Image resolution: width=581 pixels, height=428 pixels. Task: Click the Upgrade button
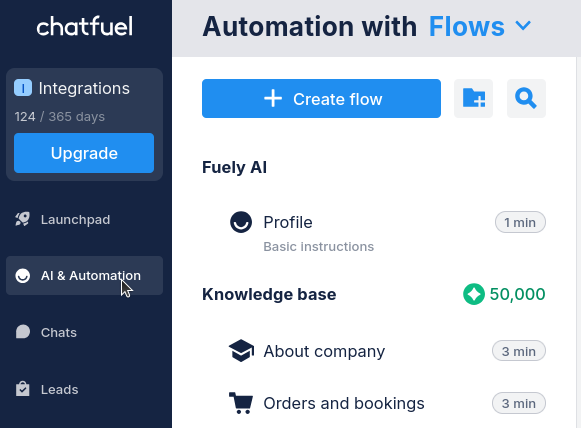tap(84, 153)
